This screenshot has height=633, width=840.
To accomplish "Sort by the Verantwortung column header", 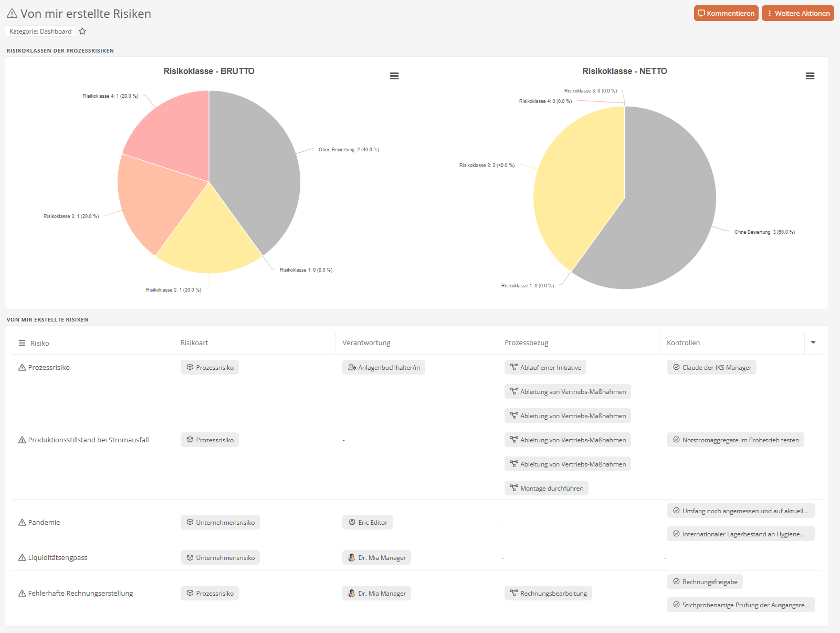I will coord(366,343).
